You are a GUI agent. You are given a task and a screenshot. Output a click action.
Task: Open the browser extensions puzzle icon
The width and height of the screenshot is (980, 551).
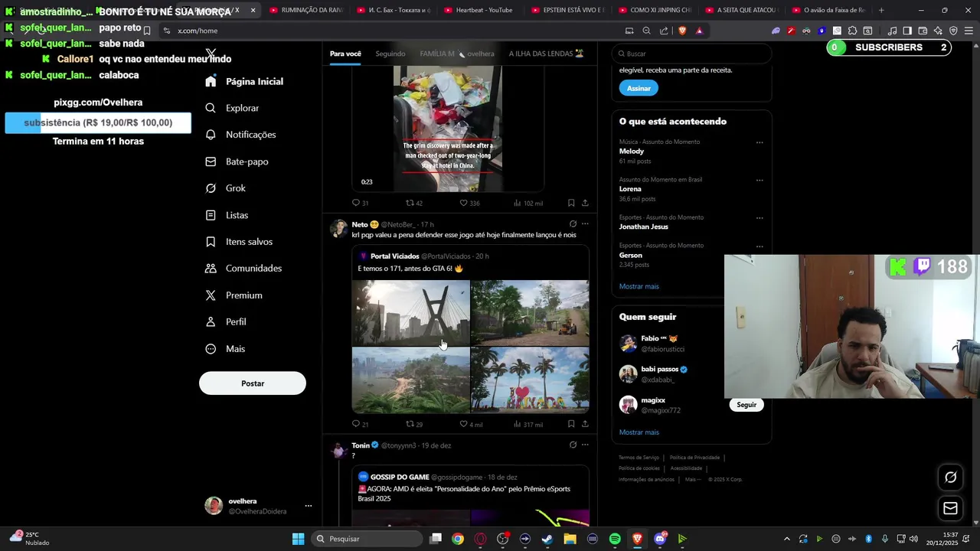[x=852, y=31]
